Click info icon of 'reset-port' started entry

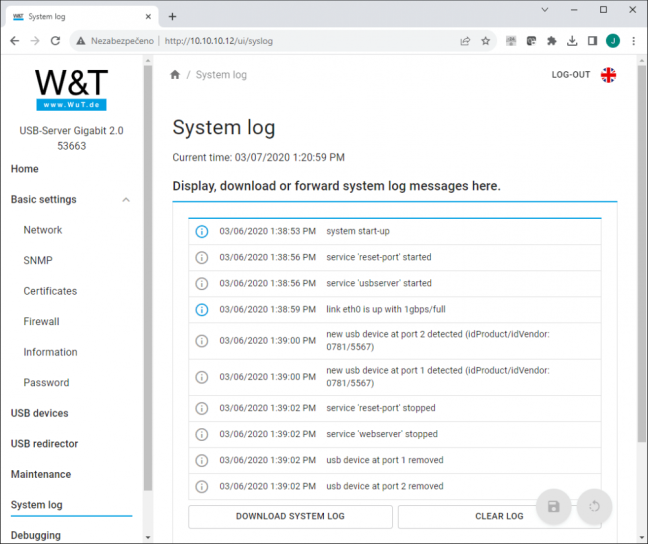click(x=202, y=258)
